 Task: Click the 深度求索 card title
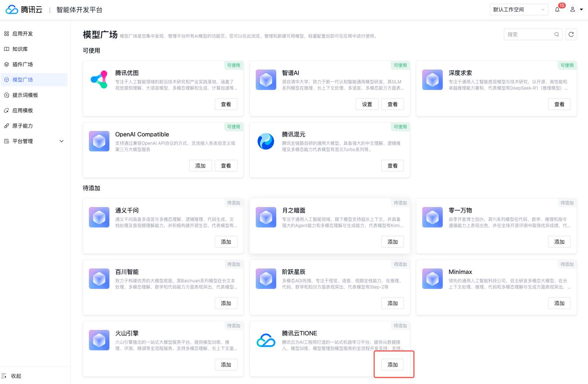(460, 73)
